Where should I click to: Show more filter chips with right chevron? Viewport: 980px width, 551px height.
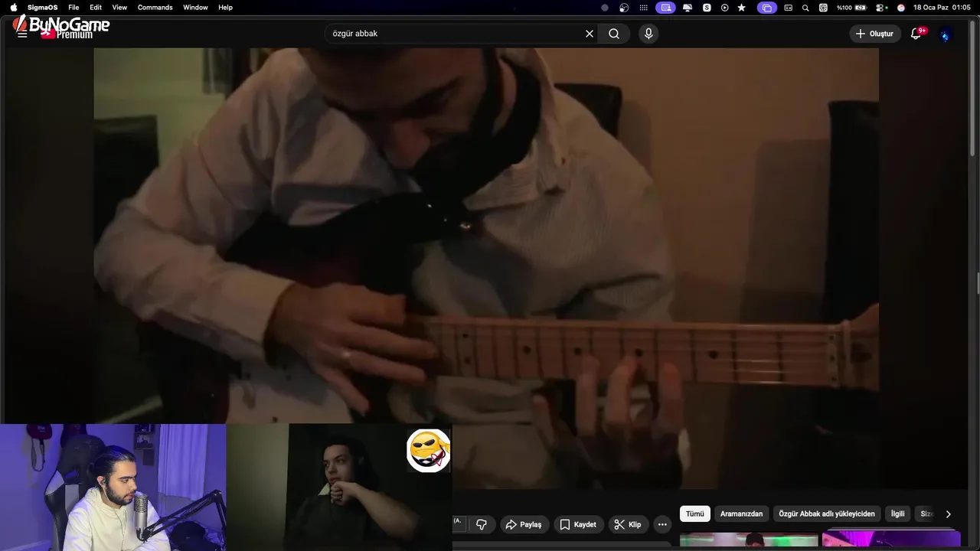948,514
